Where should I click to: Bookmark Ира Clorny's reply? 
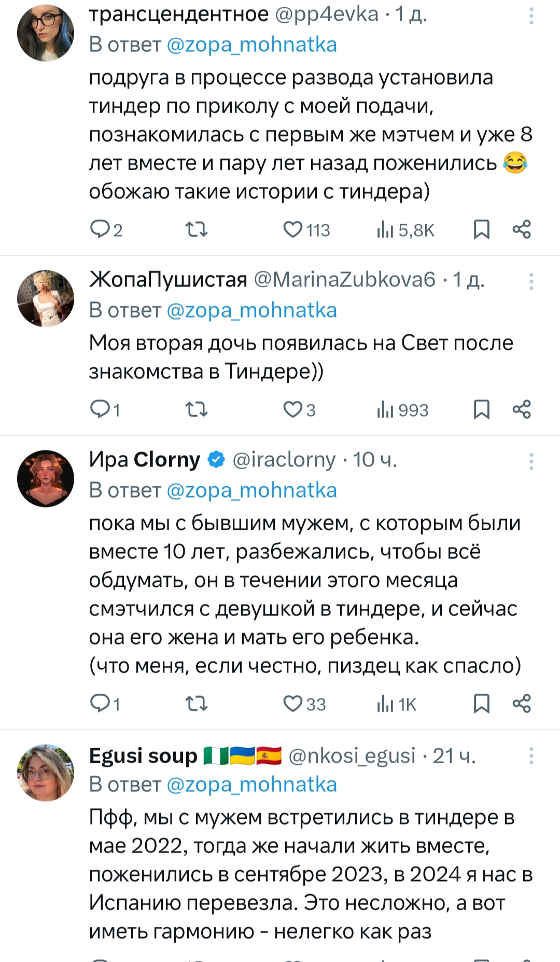[x=482, y=704]
